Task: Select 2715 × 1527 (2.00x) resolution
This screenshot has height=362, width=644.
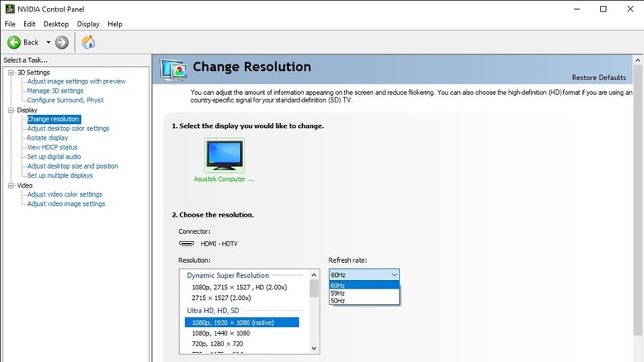Action: pyautogui.click(x=221, y=298)
